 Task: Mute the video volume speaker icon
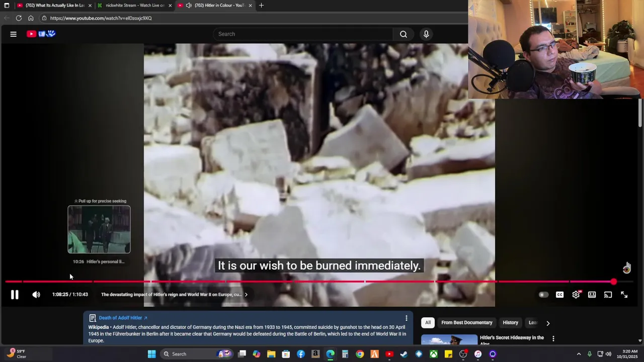pos(36,295)
